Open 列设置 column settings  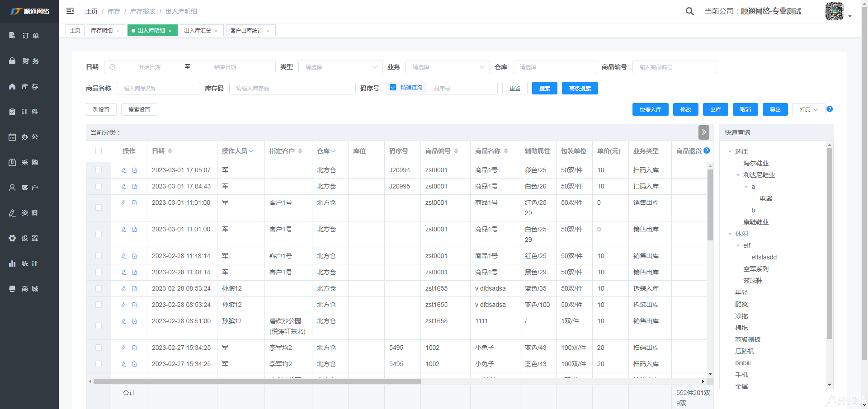(101, 109)
